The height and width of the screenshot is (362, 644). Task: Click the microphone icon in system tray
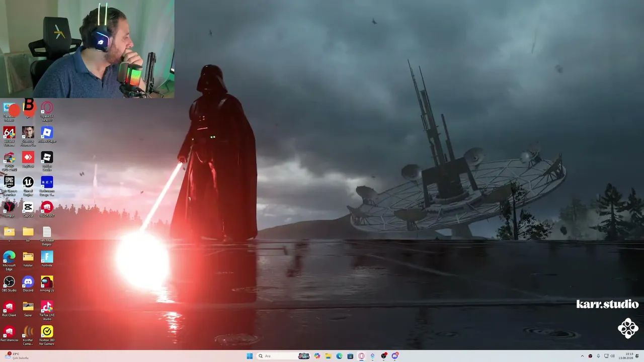598,356
